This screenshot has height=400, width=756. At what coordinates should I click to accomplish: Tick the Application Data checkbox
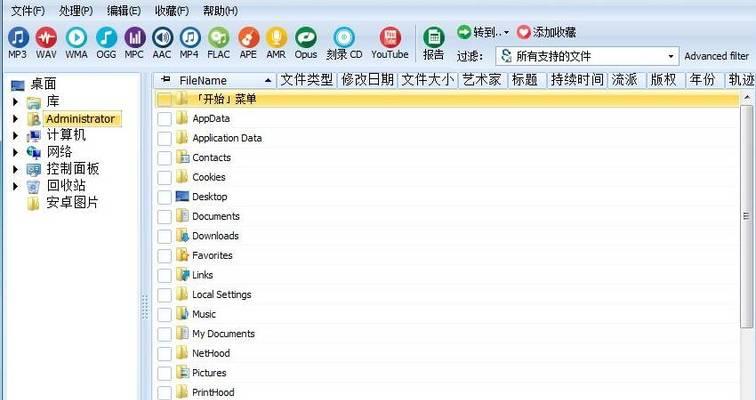tap(164, 138)
